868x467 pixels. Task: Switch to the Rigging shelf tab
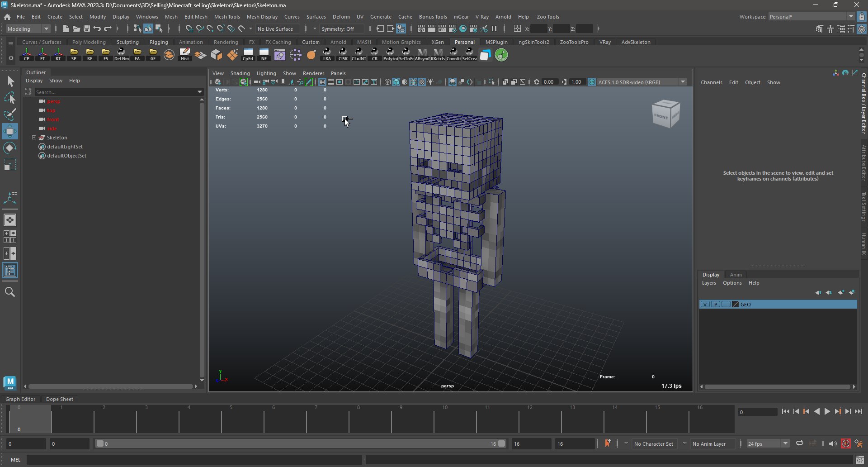[x=159, y=42]
